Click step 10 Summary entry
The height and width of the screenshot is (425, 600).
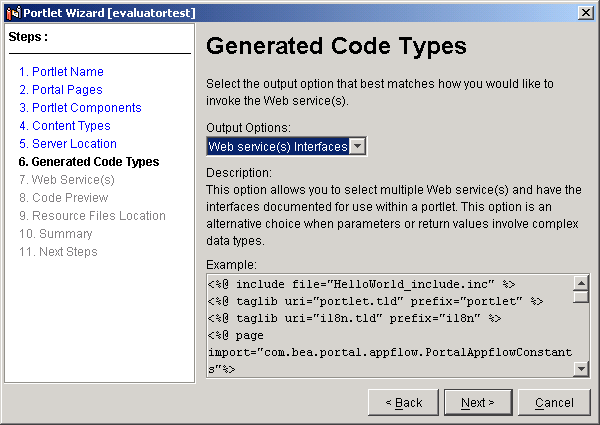55,233
